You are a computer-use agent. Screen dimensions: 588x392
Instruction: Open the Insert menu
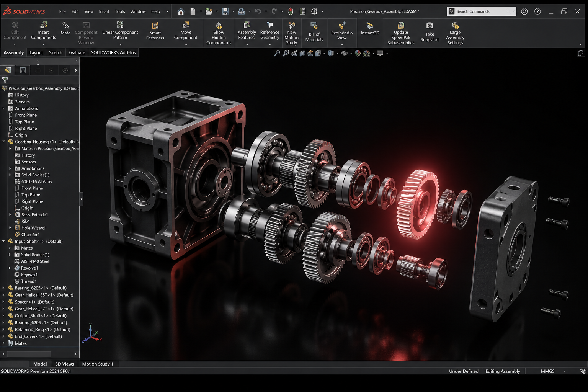[104, 11]
